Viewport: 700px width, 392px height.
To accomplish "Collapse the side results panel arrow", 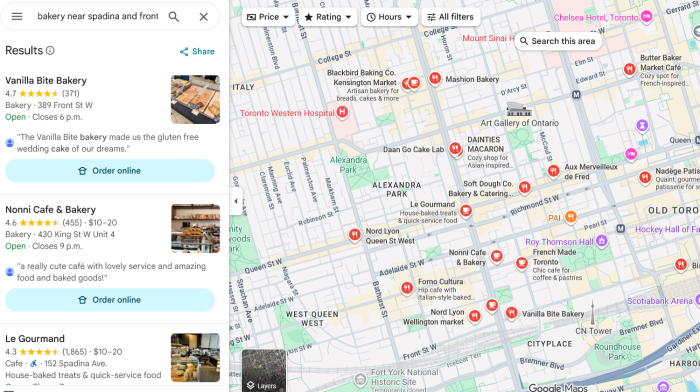I will point(236,201).
